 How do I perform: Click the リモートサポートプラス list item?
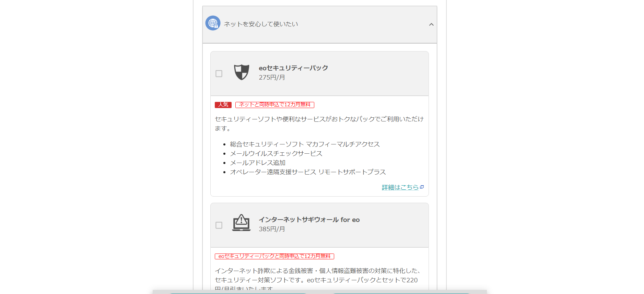coord(308,172)
